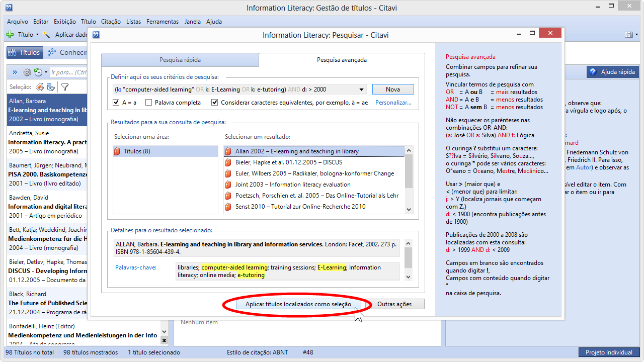The height and width of the screenshot is (362, 644).
Task: Enable the Palavra completa checkbox
Action: [148, 103]
